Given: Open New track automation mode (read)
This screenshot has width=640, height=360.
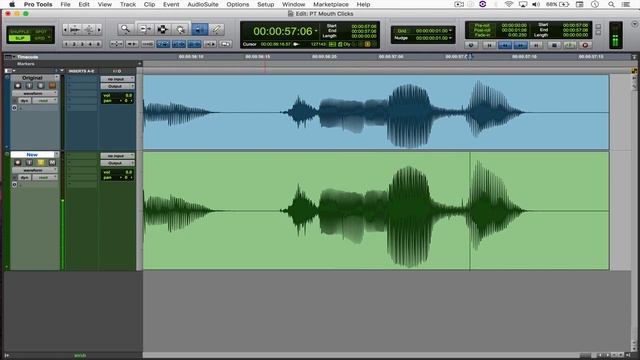Looking at the screenshot, I should coord(44,178).
